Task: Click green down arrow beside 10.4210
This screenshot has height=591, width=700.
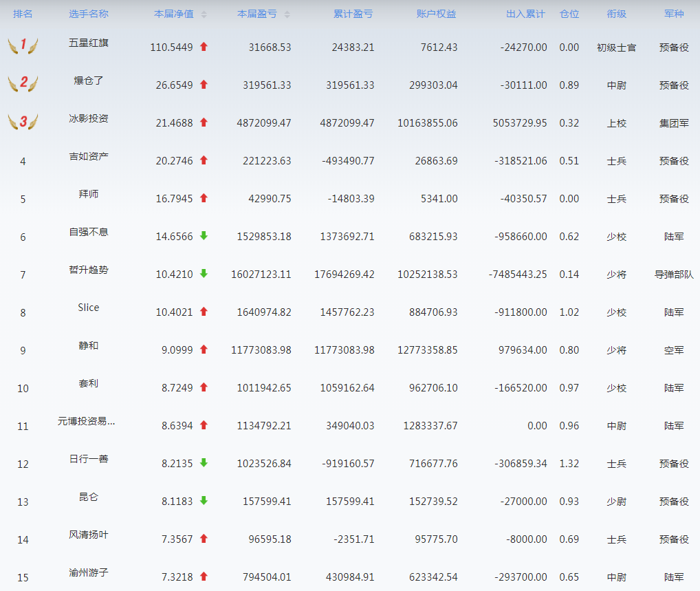Action: (204, 273)
